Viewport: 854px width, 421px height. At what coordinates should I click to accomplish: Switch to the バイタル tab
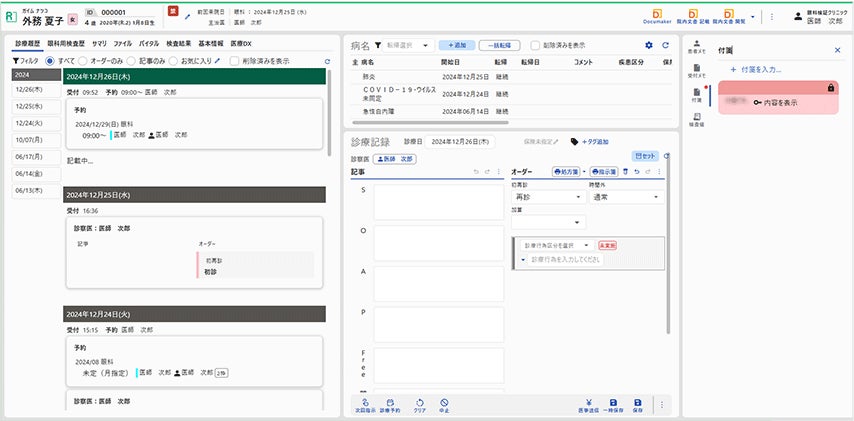click(148, 44)
